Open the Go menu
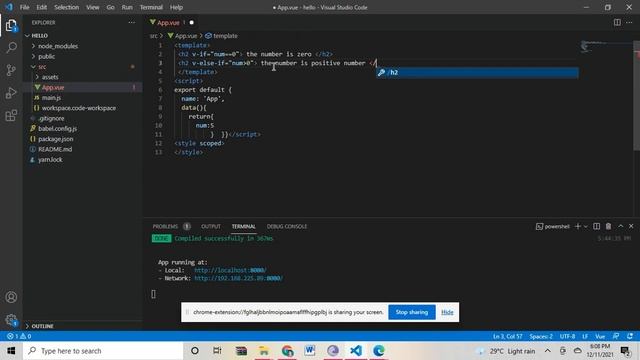The height and width of the screenshot is (360, 640). click(110, 7)
